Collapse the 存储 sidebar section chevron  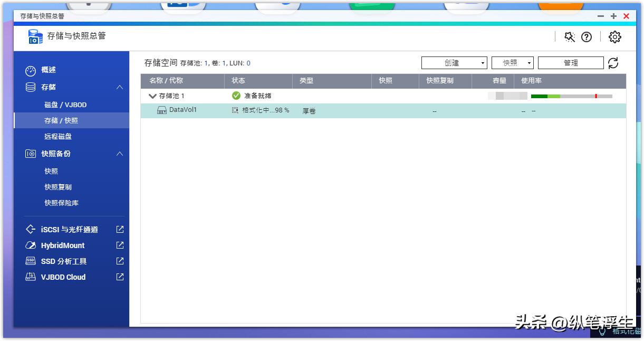[x=120, y=87]
